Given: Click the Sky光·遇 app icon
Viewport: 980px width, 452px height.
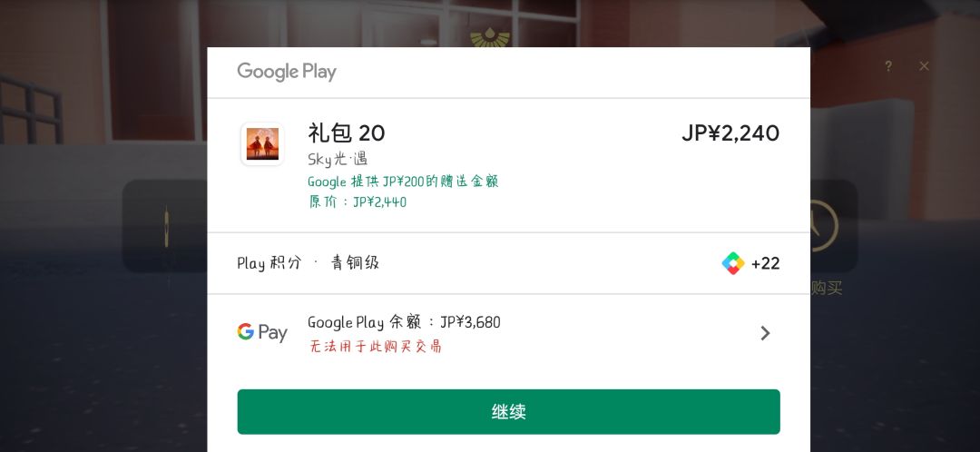Looking at the screenshot, I should (x=262, y=143).
